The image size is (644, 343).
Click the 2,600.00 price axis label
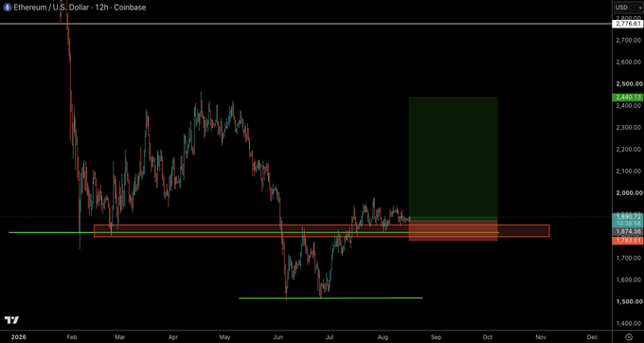click(629, 62)
